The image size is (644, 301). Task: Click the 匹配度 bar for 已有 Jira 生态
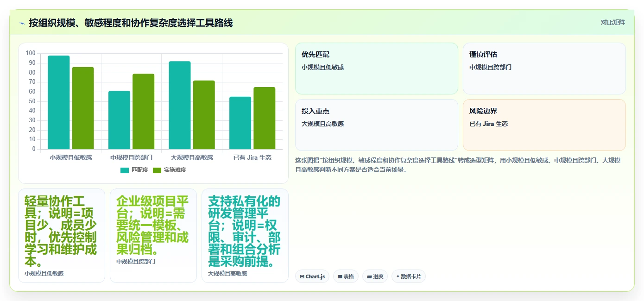tap(240, 123)
